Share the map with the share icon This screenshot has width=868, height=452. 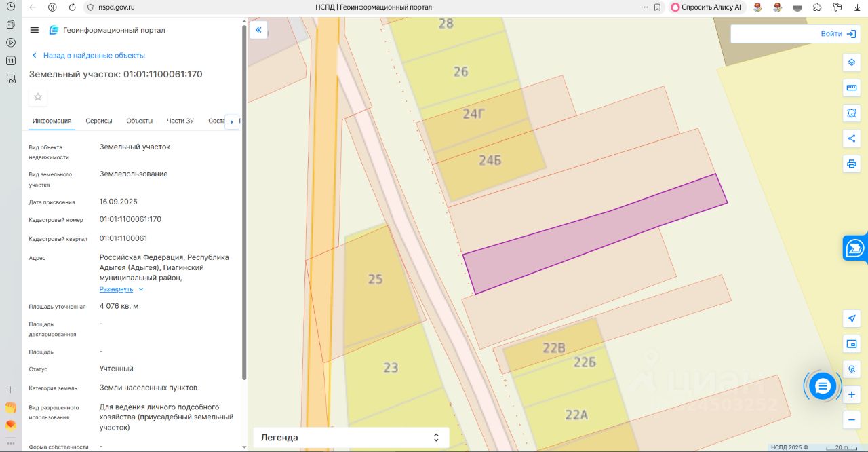[x=852, y=138]
